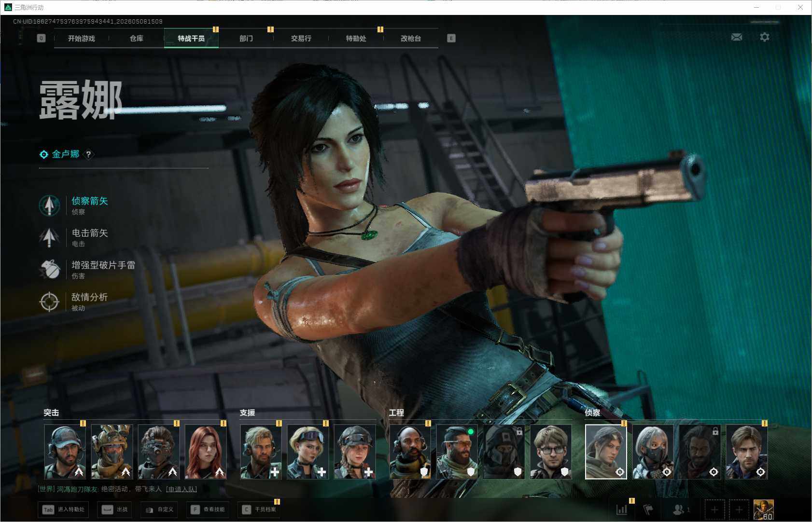812x522 pixels.
Task: Click the 支援 category heading
Action: point(247,413)
